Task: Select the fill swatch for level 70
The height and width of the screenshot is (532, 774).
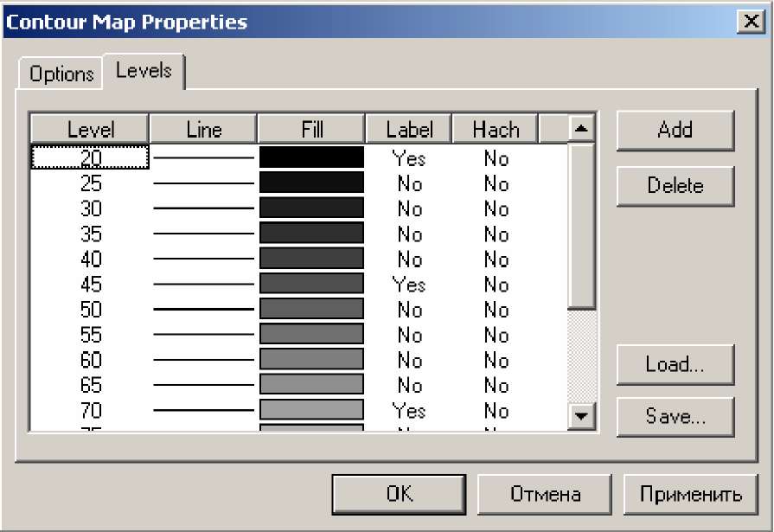Action: point(311,409)
